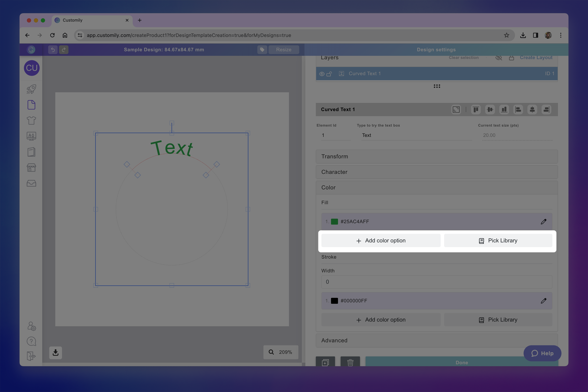Click Create Layout link

pyautogui.click(x=536, y=58)
